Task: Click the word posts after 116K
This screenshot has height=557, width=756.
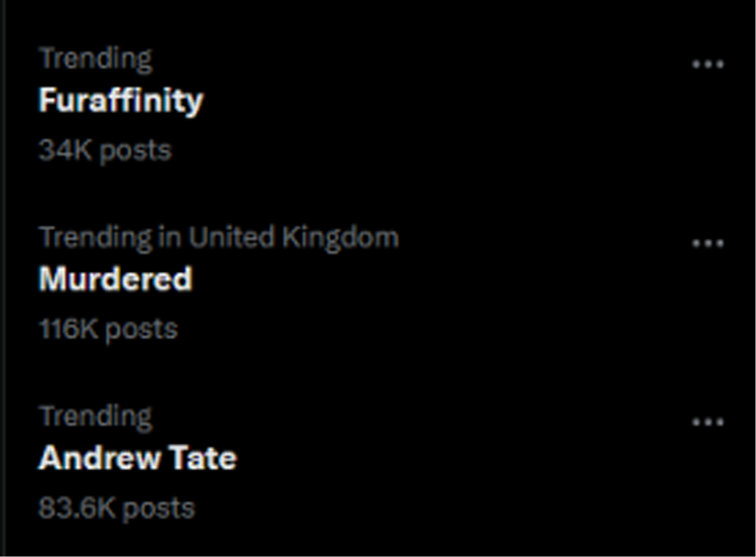Action: 141,330
